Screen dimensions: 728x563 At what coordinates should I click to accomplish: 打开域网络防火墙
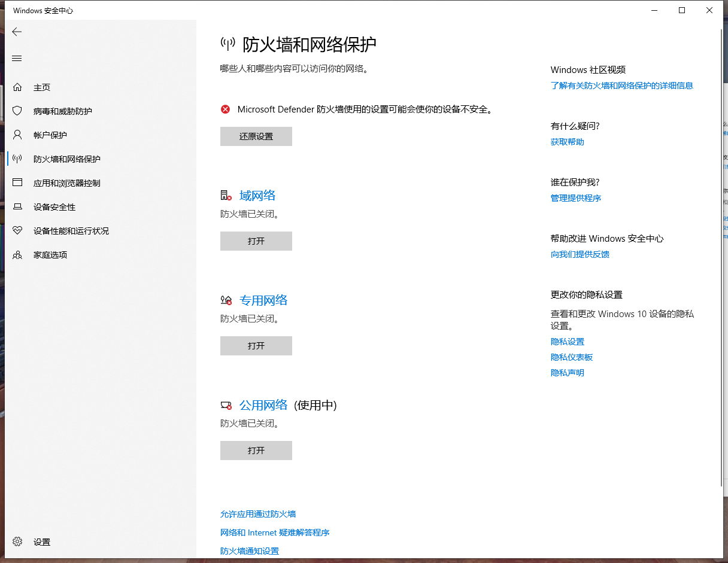(256, 241)
